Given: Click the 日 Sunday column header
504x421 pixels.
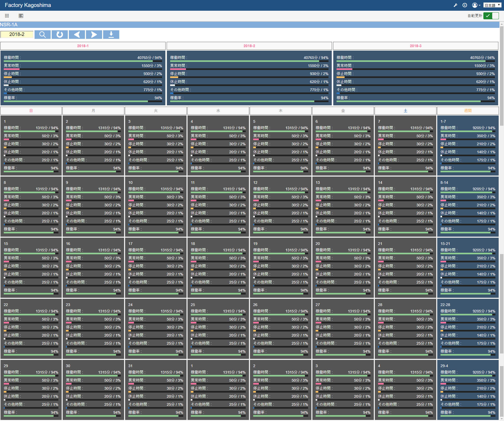Looking at the screenshot, I should (x=31, y=111).
